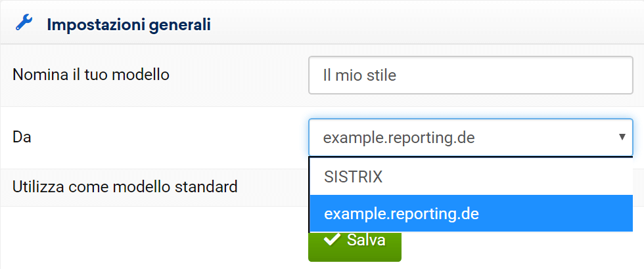
Task: Click the Da label
Action: click(22, 137)
